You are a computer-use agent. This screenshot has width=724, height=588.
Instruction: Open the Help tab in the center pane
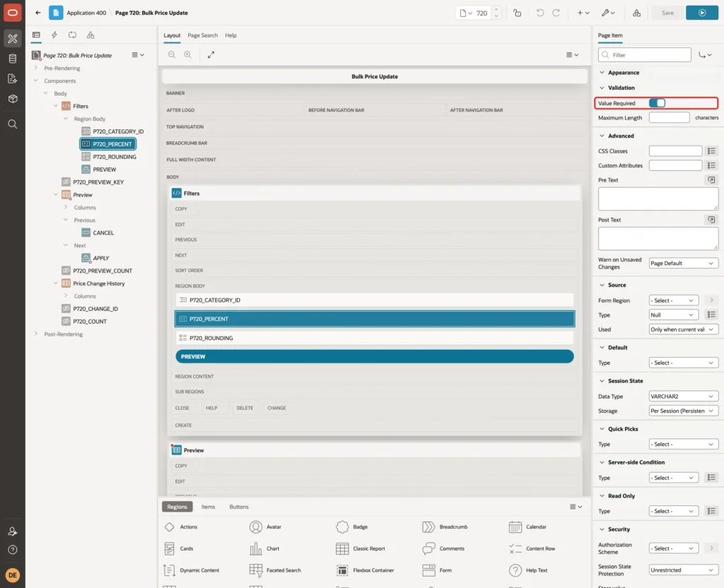point(230,35)
